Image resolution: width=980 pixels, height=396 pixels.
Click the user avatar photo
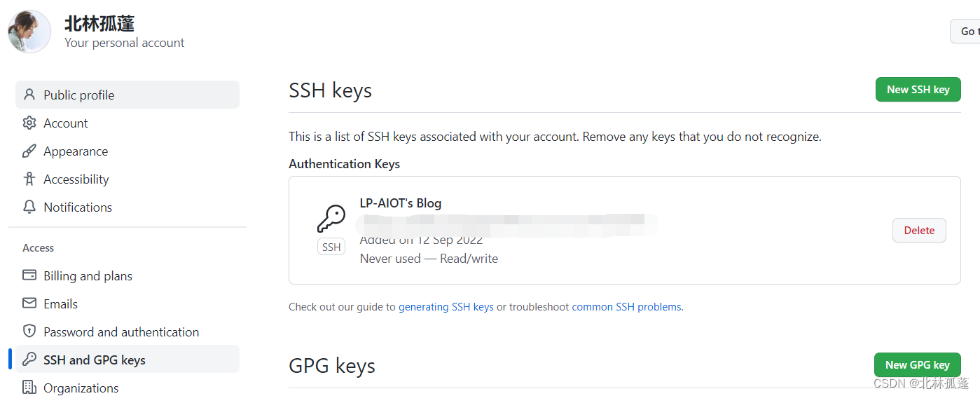(x=29, y=32)
